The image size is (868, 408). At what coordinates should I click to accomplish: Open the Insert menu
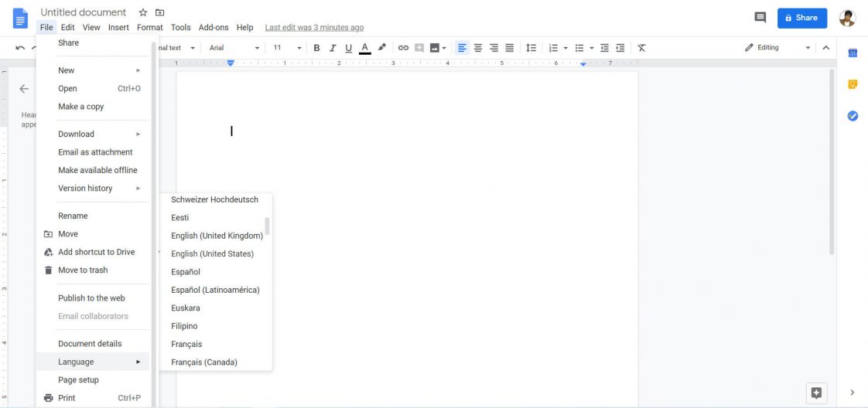click(x=118, y=28)
